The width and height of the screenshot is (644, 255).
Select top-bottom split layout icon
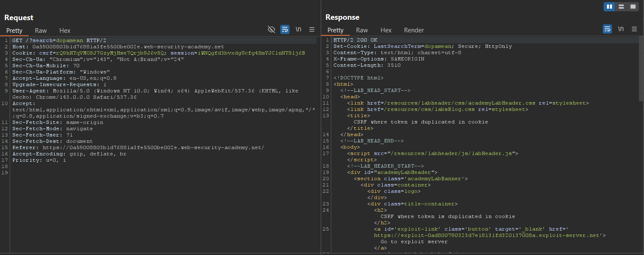point(621,7)
